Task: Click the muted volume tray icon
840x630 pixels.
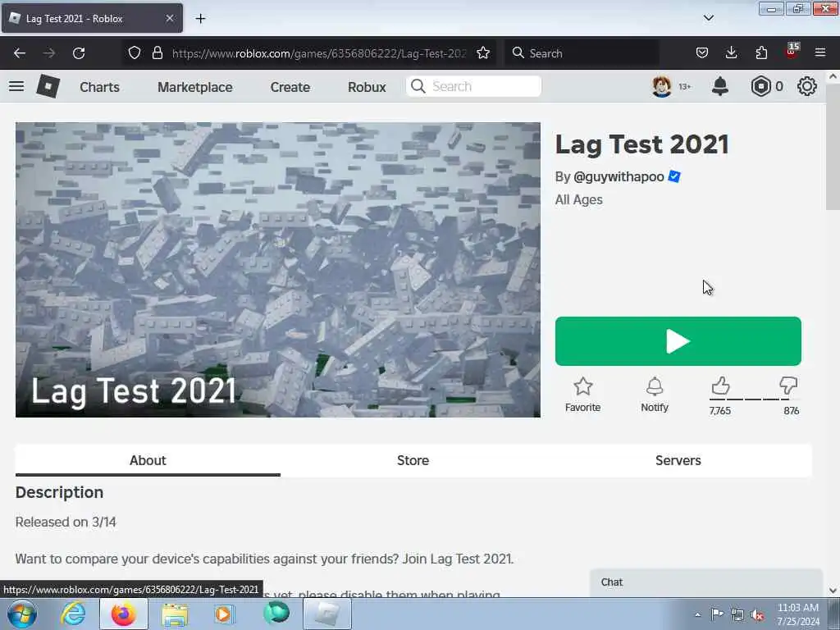Action: coord(757,615)
